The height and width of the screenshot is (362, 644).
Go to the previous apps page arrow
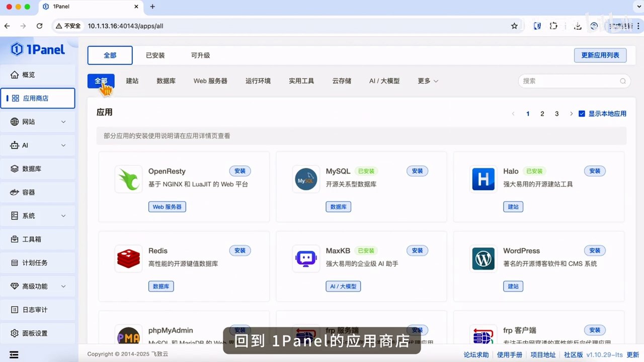click(513, 114)
